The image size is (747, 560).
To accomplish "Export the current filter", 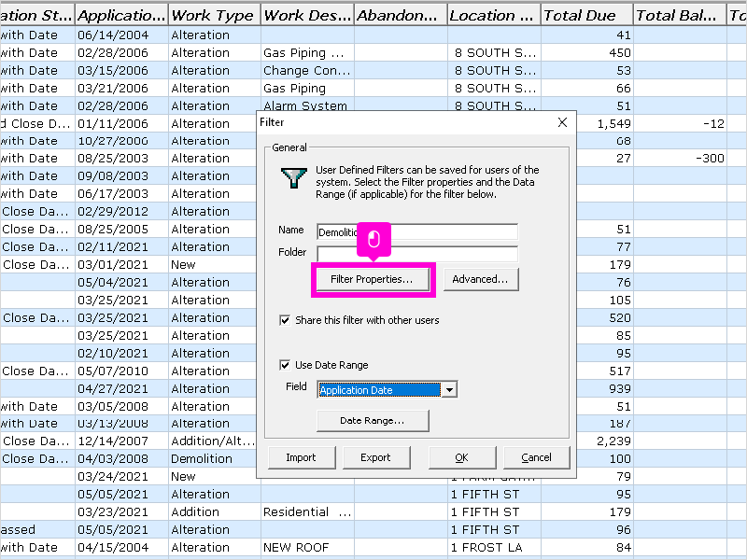I will [376, 457].
